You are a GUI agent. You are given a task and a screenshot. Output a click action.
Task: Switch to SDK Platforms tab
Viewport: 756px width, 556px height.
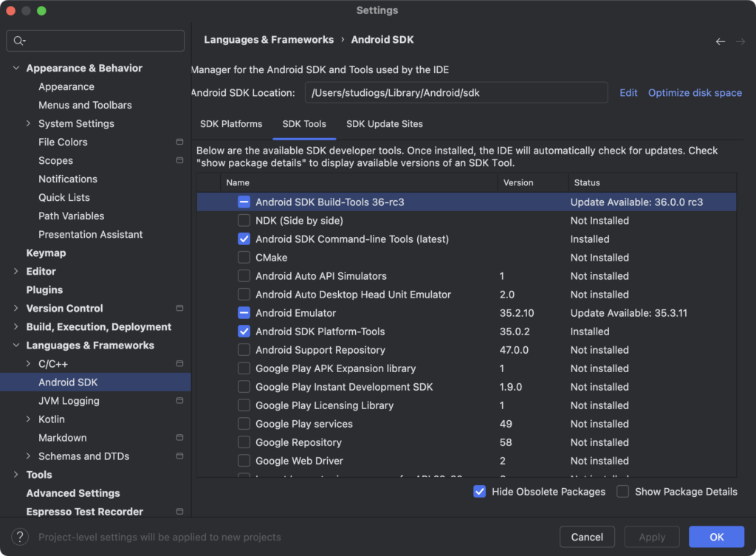click(x=231, y=124)
